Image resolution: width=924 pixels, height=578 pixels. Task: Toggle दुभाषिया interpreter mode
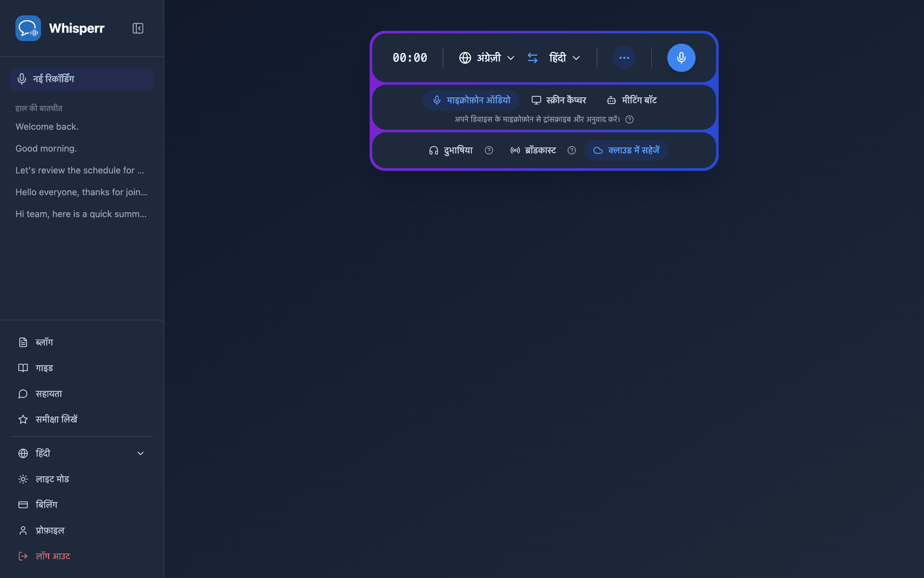click(x=450, y=150)
